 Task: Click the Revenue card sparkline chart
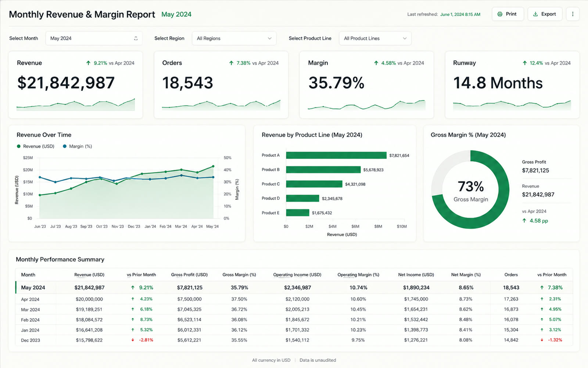coord(76,105)
